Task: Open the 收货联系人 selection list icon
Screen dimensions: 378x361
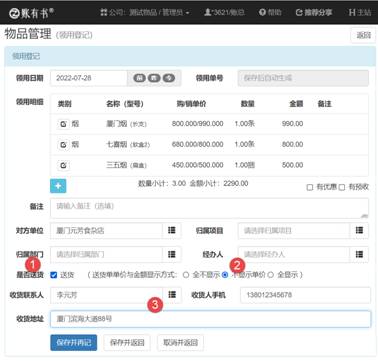Action: [172, 295]
